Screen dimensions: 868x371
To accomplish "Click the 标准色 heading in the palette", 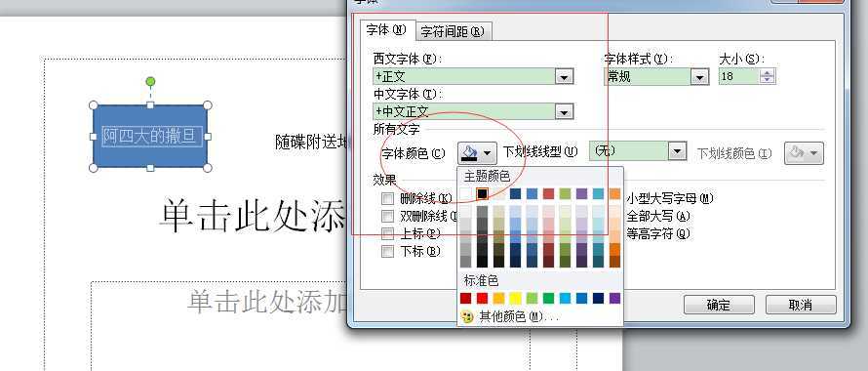I will point(481,280).
